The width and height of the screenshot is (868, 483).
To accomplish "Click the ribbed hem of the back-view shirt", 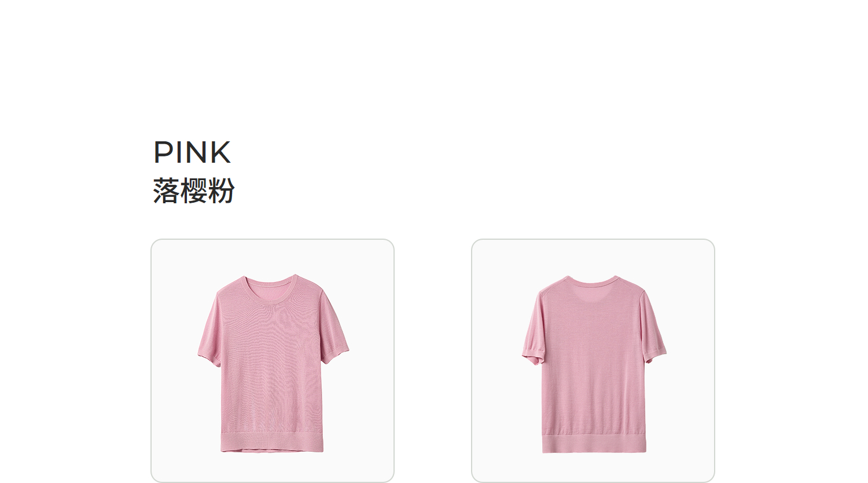I will [594, 444].
